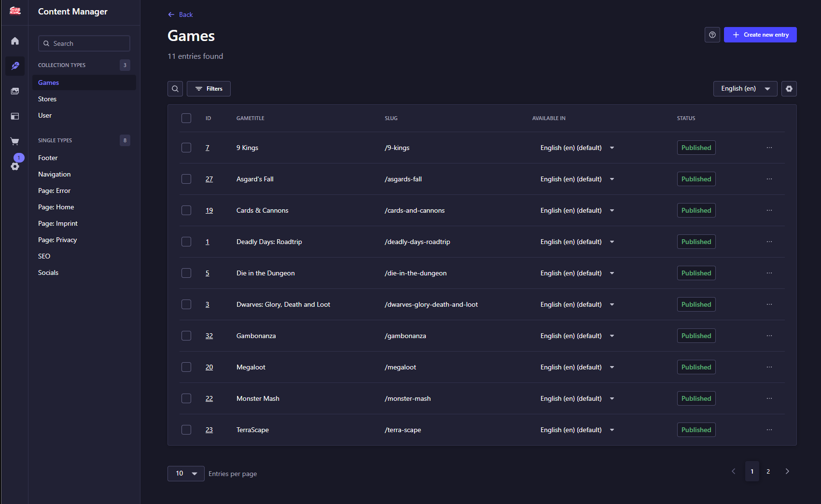Open row actions menu for 9 Kings
This screenshot has height=504, width=821.
(x=769, y=148)
